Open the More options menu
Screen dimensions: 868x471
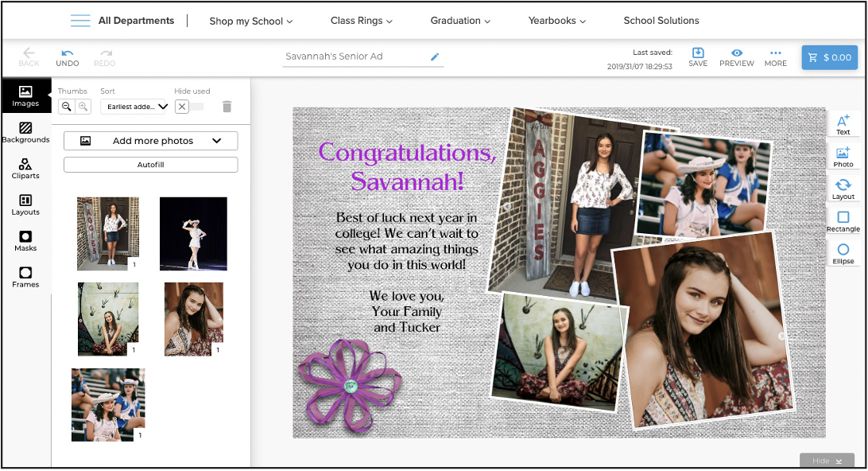(x=775, y=57)
